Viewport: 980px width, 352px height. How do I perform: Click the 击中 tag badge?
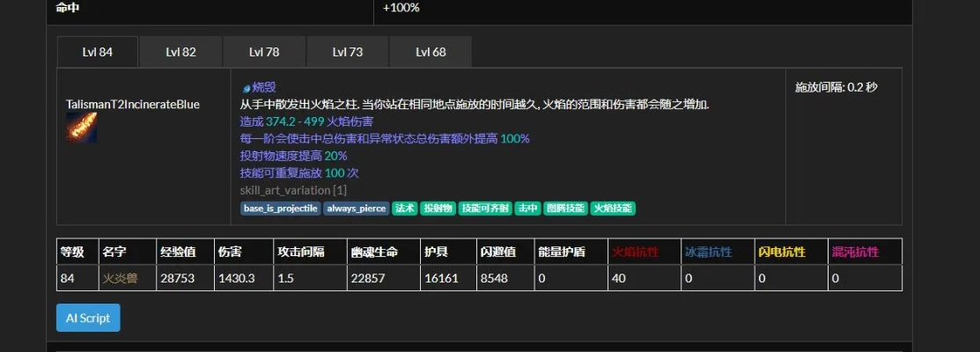pyautogui.click(x=527, y=209)
